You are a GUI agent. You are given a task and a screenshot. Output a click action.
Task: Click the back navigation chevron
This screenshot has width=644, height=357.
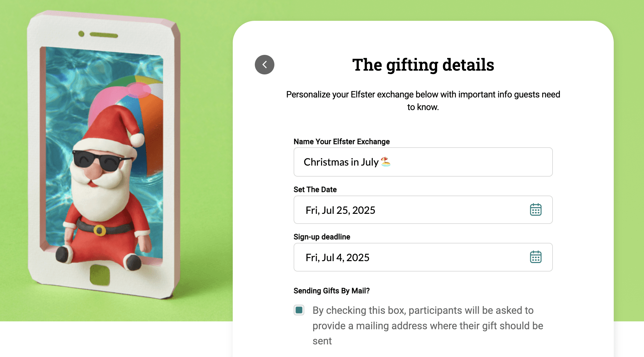[x=265, y=64]
